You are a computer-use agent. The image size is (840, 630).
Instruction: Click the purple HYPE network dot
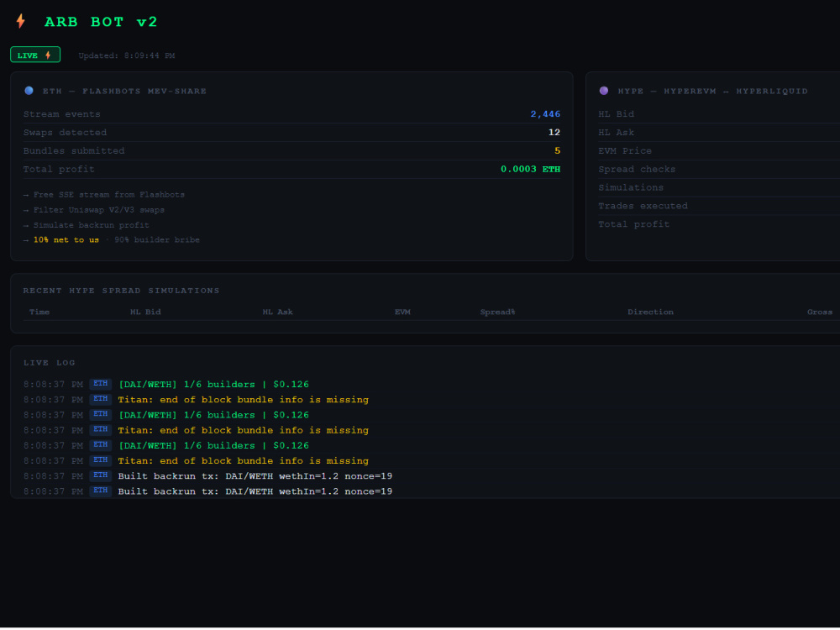click(604, 91)
